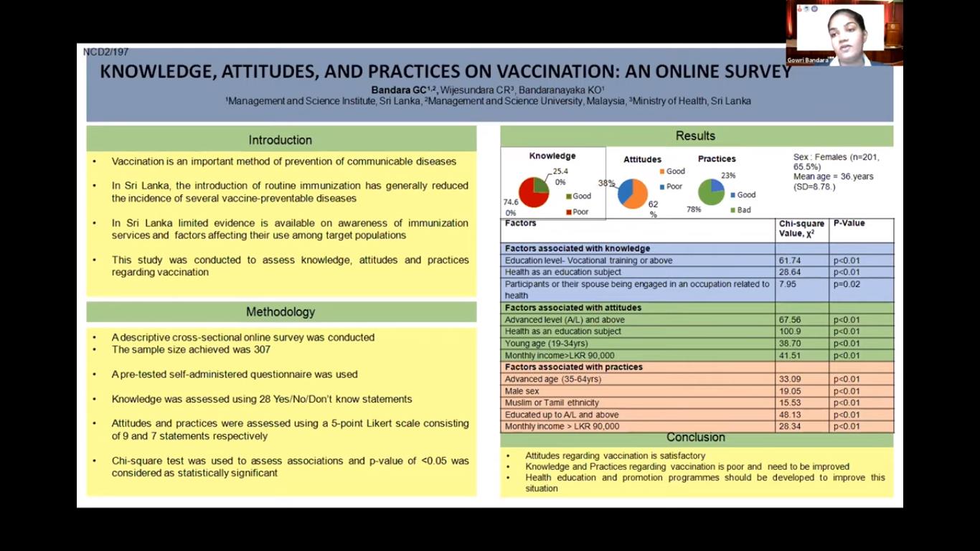The image size is (980, 551).
Task: Click the 'Muslim or Tamil ethnicity' row label
Action: pos(552,402)
